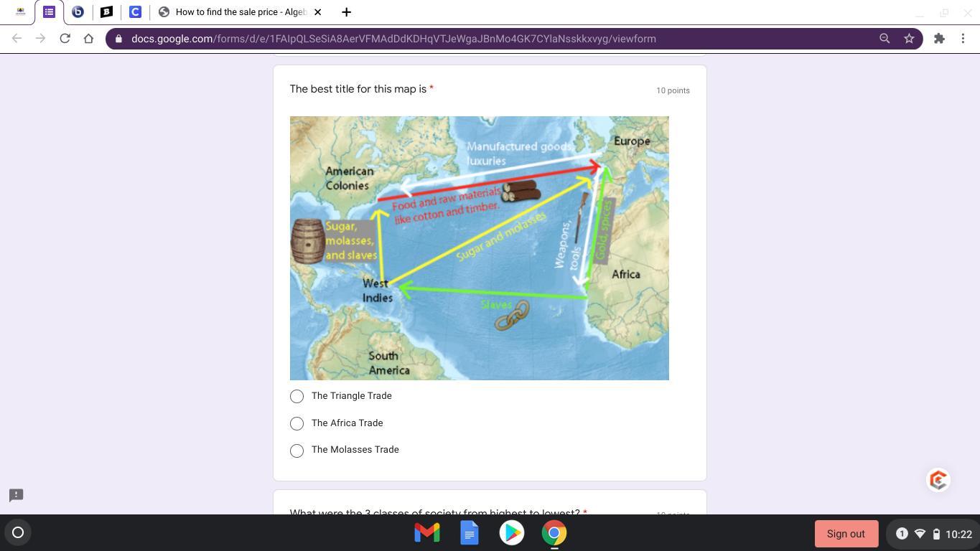Launch Google Play Store from the shelf
This screenshot has height=551, width=980.
click(x=512, y=532)
